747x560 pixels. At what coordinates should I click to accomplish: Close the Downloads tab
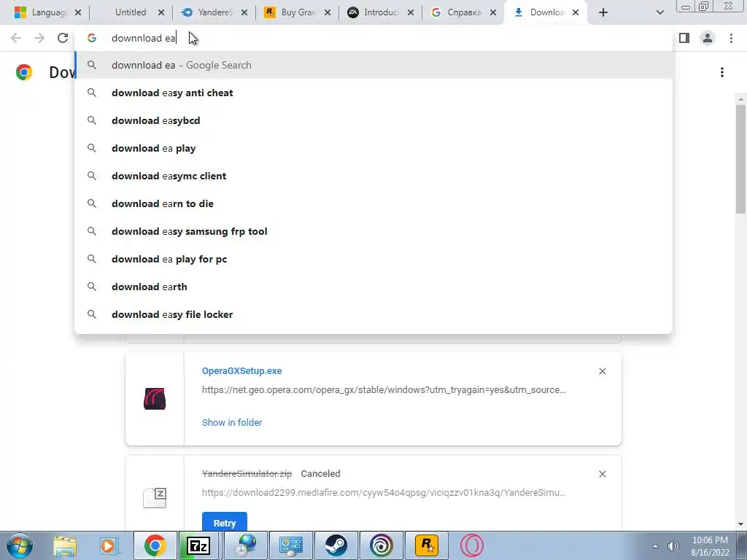(576, 12)
